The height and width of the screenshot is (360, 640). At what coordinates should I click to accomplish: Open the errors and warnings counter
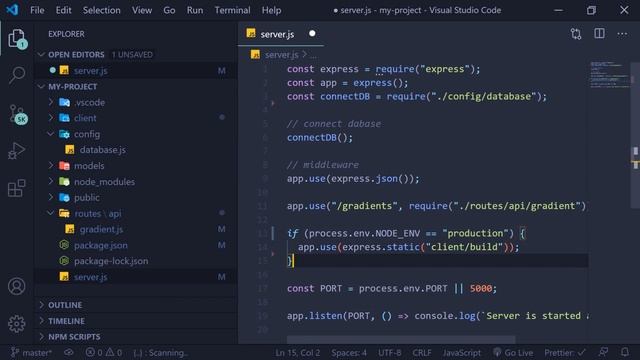[x=104, y=353]
